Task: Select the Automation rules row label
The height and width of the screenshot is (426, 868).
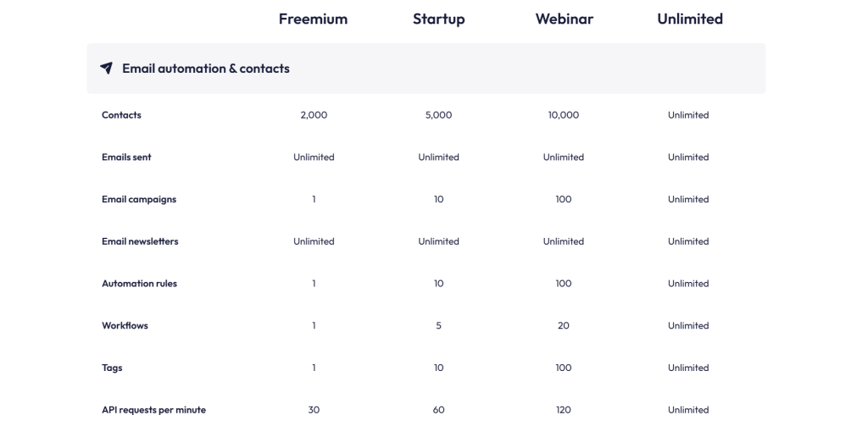Action: [x=139, y=284]
